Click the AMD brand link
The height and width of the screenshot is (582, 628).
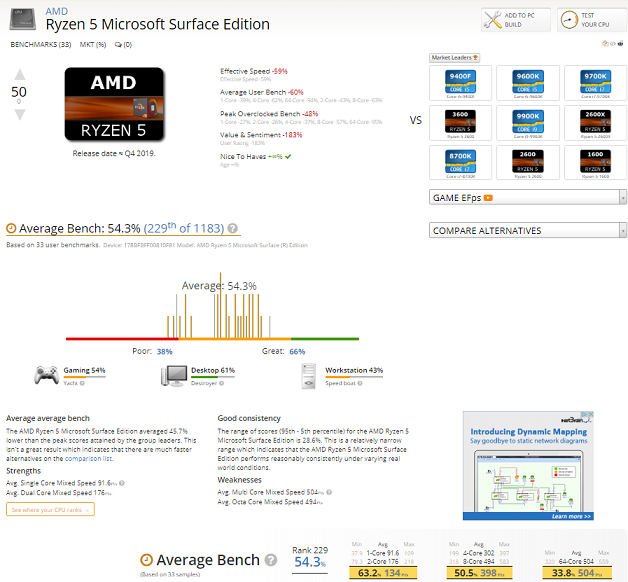[x=56, y=11]
